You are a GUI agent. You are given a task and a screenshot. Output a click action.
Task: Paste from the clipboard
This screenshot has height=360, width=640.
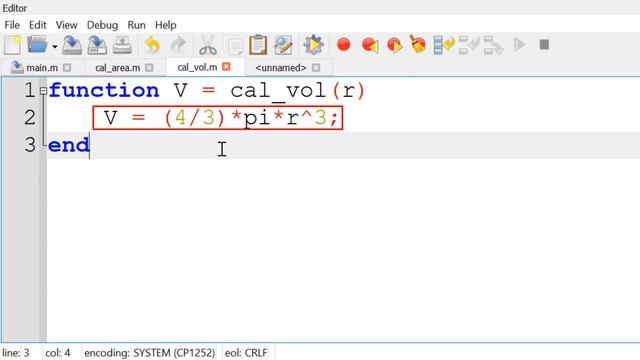258,44
